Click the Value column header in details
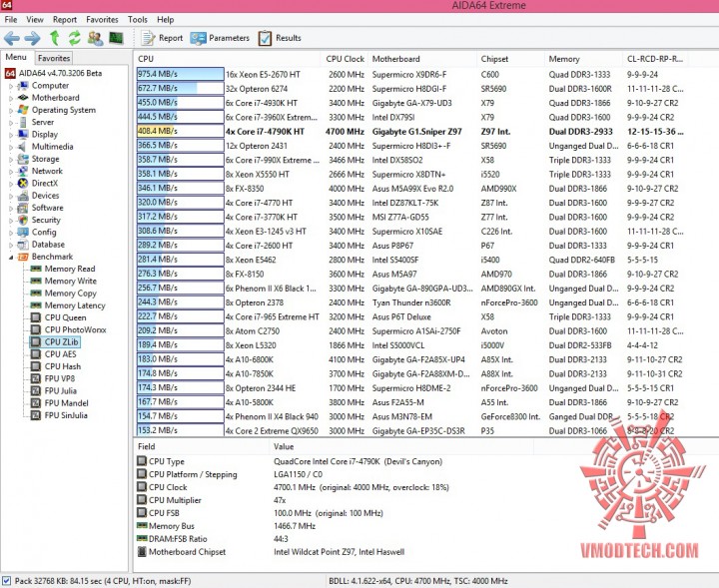 tap(401, 447)
